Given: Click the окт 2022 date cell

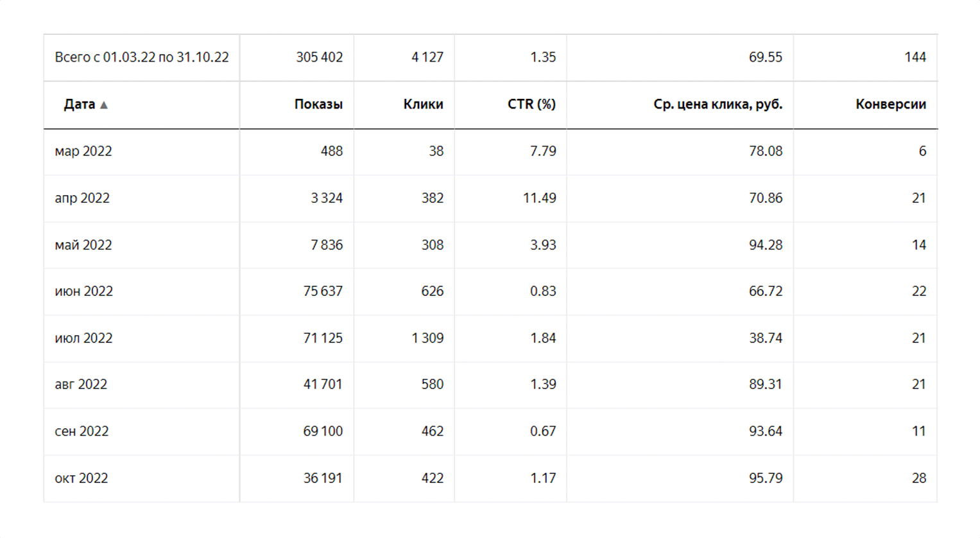Looking at the screenshot, I should click(82, 478).
